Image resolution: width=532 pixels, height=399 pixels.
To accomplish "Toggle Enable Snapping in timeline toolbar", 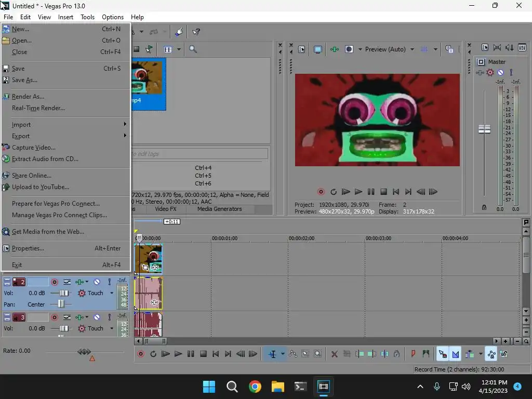I will (443, 354).
